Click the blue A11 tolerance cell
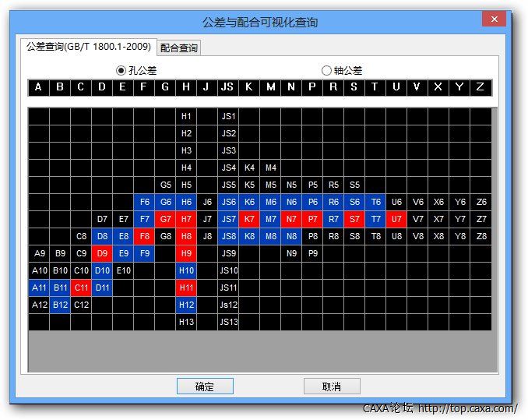This screenshot has height=420, width=528. pyautogui.click(x=39, y=288)
